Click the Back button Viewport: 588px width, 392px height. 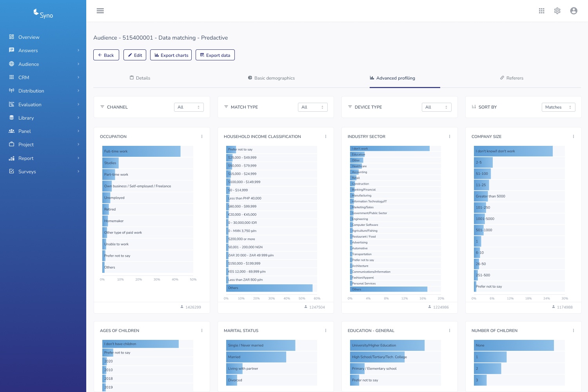(x=106, y=55)
